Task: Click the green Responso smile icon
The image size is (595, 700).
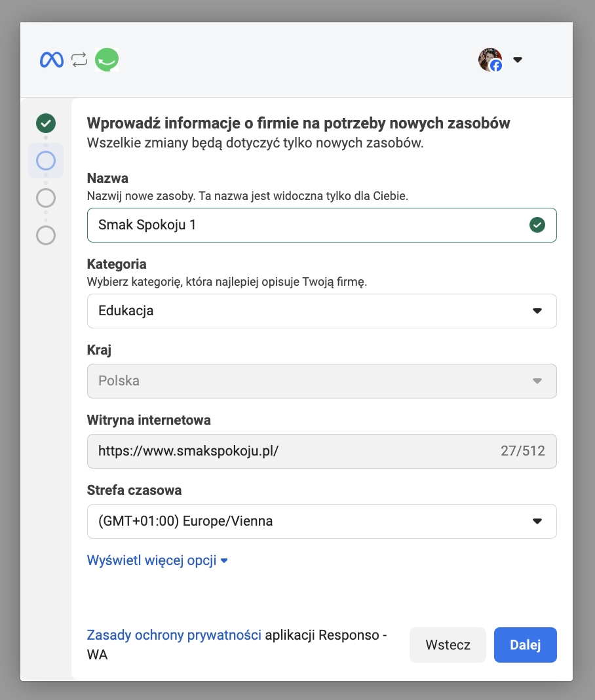Action: [107, 60]
